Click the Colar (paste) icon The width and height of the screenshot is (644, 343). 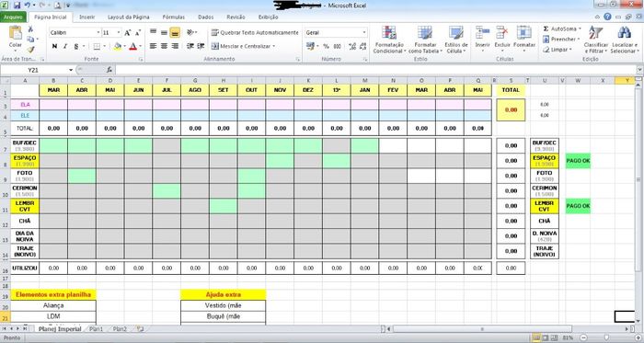point(16,33)
